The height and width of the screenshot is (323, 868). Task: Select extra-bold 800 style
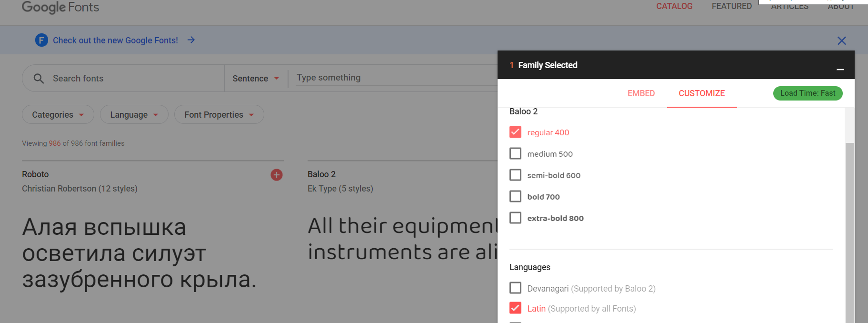pos(515,218)
